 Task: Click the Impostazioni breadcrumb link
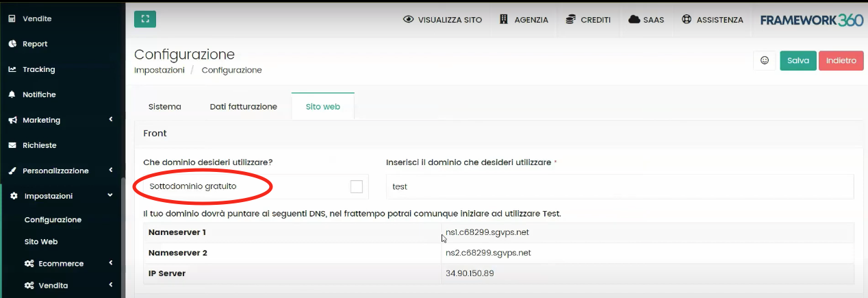159,70
